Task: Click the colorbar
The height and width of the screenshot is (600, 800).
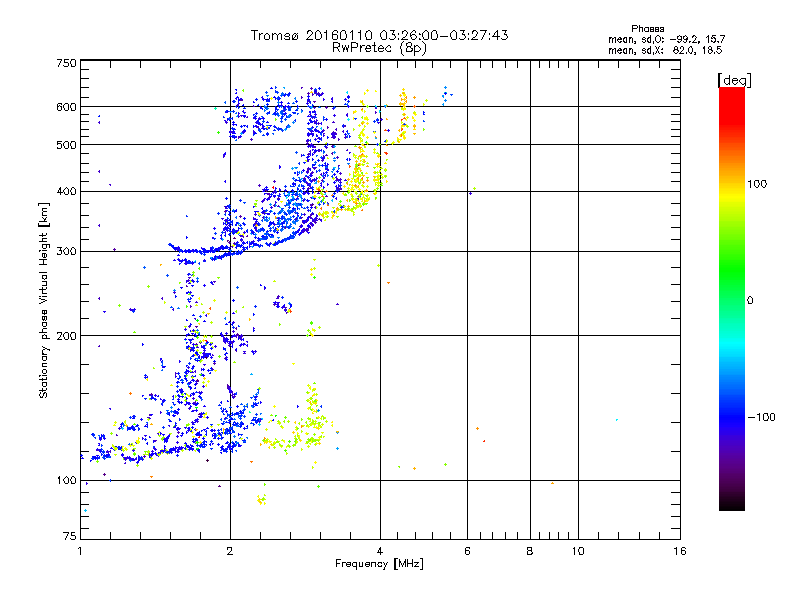Action: (x=732, y=298)
